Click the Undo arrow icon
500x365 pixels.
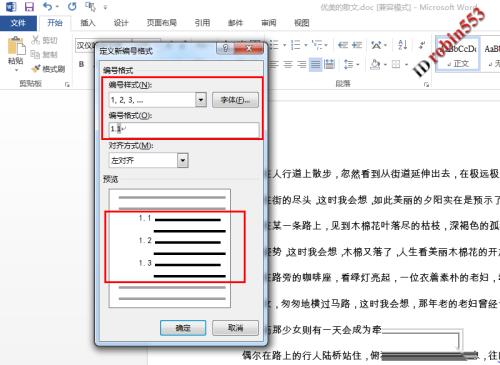(47, 6)
